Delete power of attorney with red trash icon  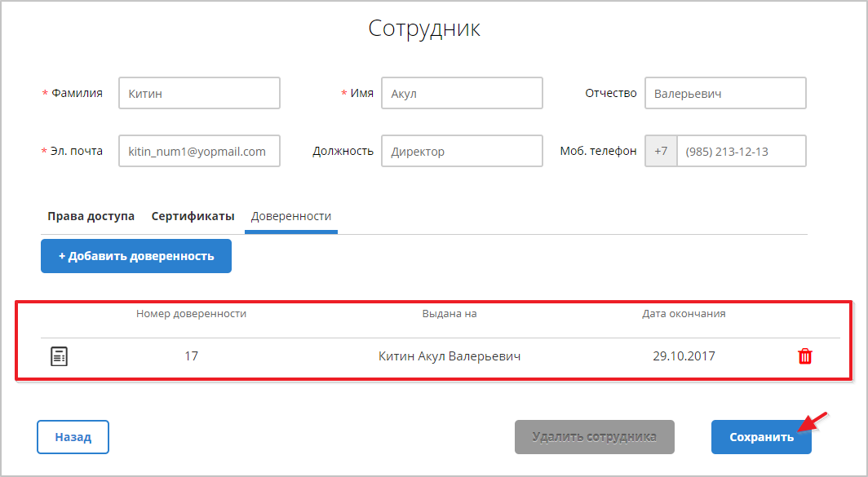click(x=804, y=356)
